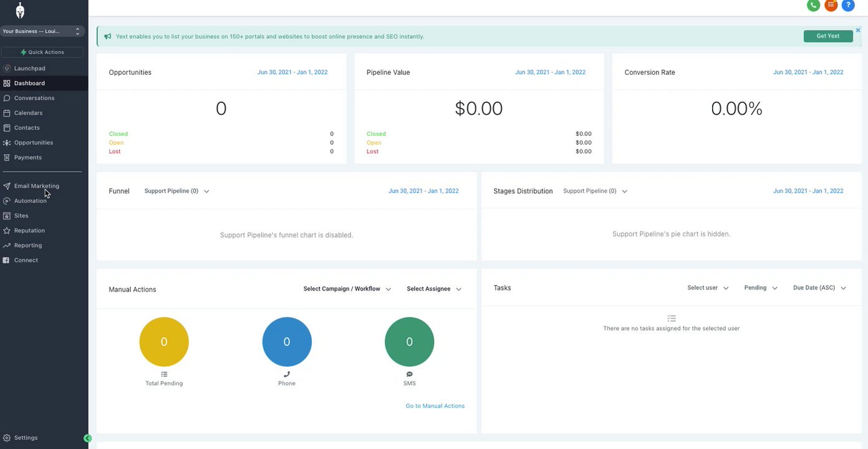Click the blue Phone count circle
The height and width of the screenshot is (449, 868).
click(287, 342)
